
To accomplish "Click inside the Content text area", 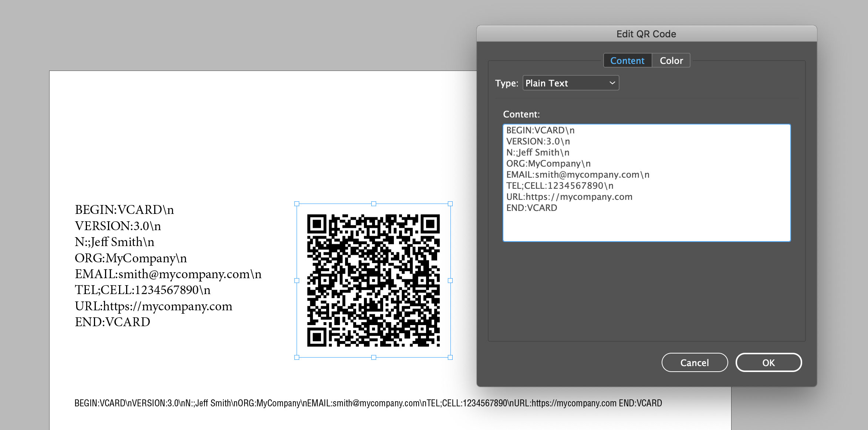I will tap(646, 225).
